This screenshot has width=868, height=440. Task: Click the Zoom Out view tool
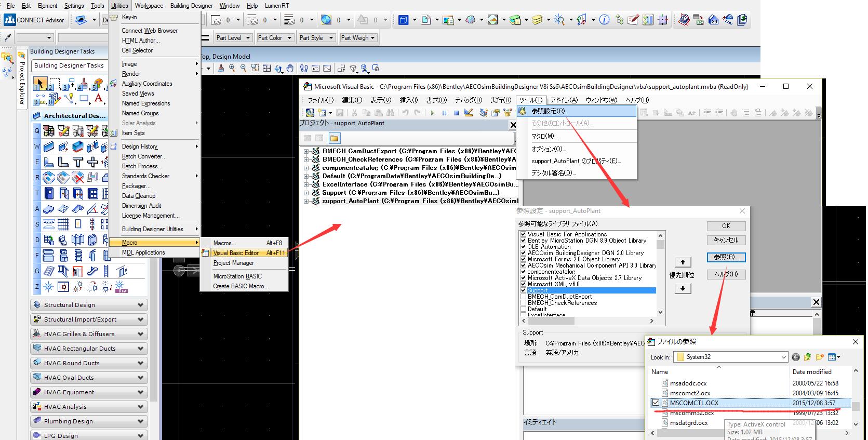pos(244,68)
